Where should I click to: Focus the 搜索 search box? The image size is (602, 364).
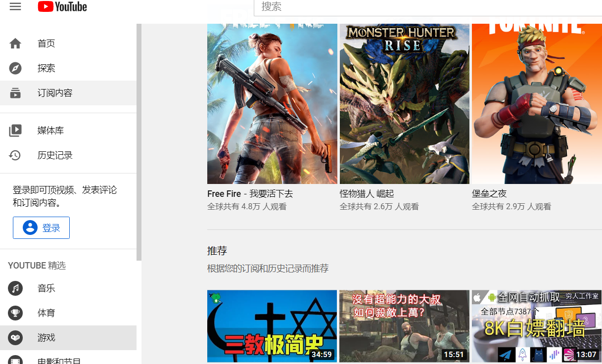click(428, 7)
